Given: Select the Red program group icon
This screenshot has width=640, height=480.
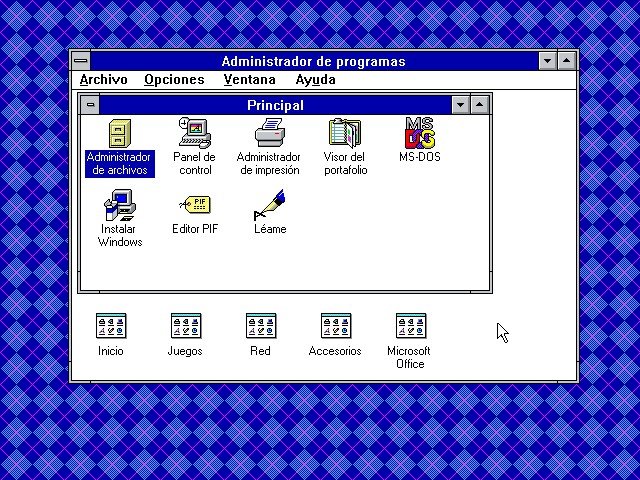Looking at the screenshot, I should [x=261, y=326].
